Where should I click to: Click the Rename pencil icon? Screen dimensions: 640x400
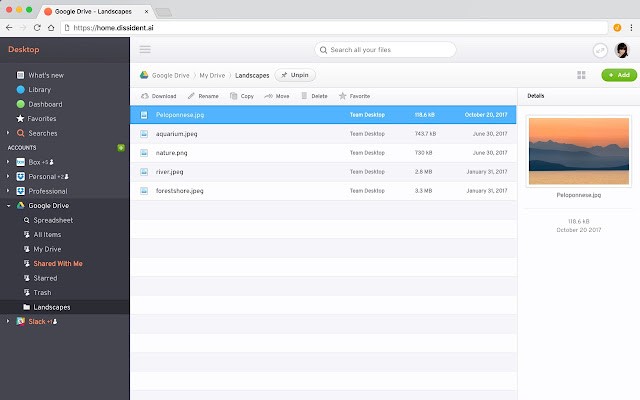191,96
